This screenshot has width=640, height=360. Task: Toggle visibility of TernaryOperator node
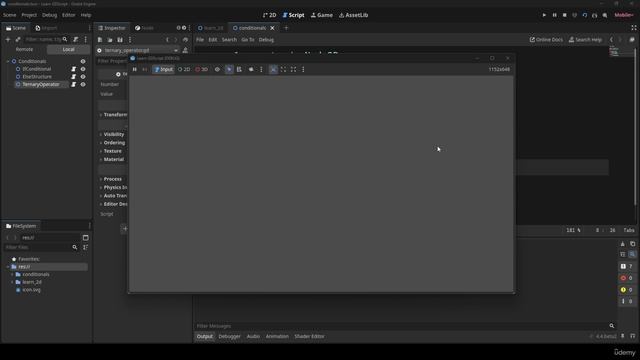(x=83, y=84)
